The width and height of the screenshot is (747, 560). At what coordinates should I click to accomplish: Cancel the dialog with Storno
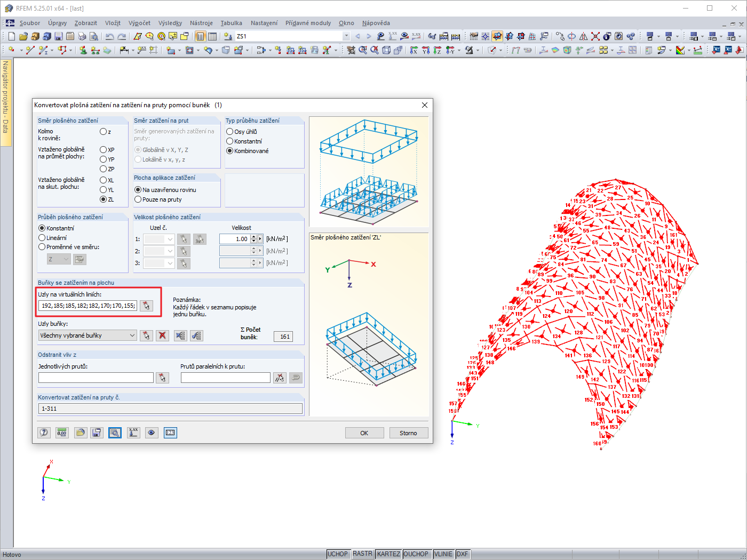coord(408,433)
